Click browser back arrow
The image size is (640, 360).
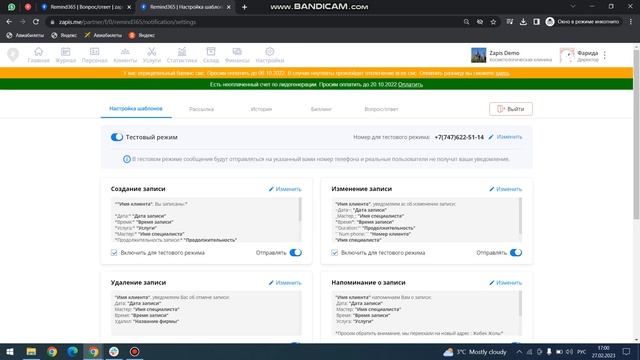(9, 22)
